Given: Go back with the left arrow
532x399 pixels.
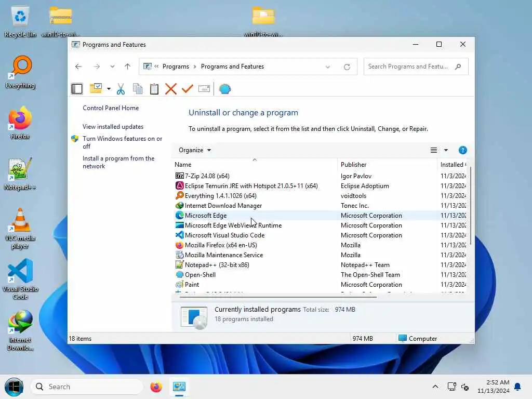Looking at the screenshot, I should pos(78,66).
